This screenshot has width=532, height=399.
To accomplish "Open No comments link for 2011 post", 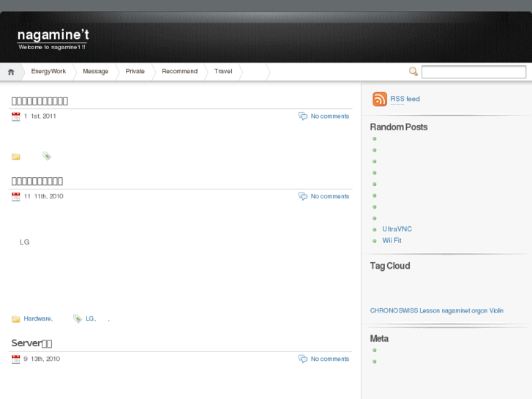I will (x=330, y=116).
